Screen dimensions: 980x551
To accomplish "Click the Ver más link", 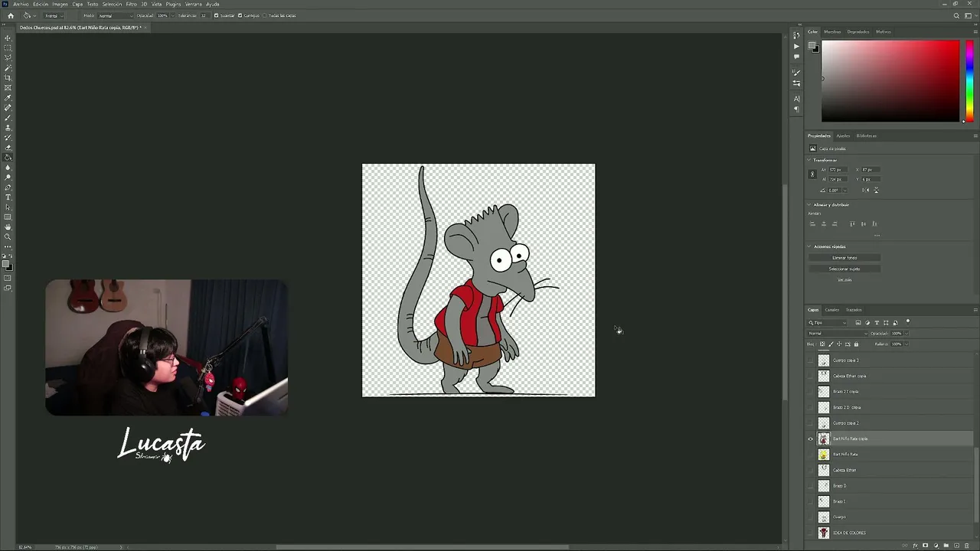I will point(844,279).
